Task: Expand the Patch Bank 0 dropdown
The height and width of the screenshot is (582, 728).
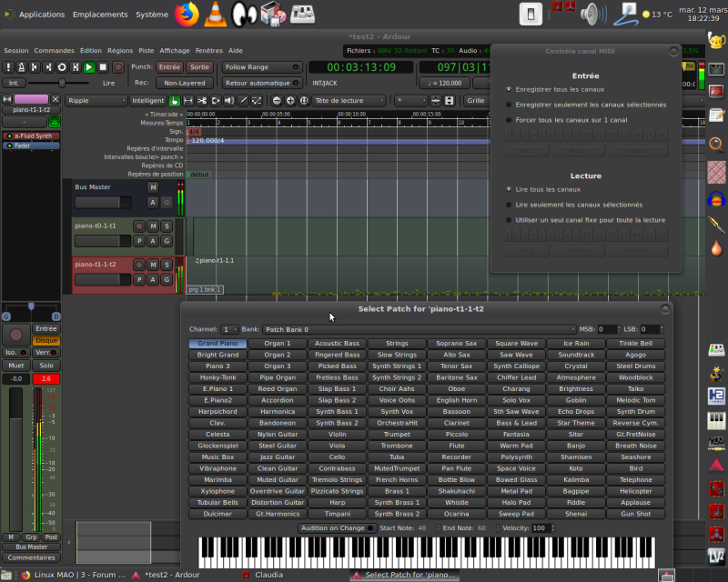Action: [x=419, y=329]
